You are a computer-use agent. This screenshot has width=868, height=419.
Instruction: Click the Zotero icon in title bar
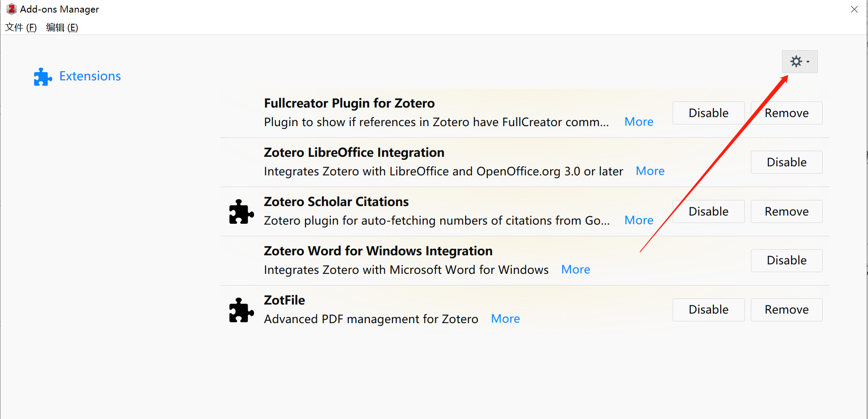point(12,9)
